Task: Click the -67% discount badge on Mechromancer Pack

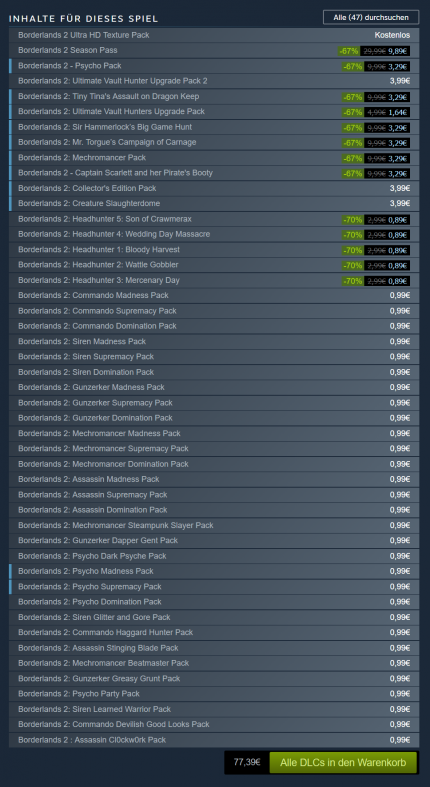Action: click(352, 158)
